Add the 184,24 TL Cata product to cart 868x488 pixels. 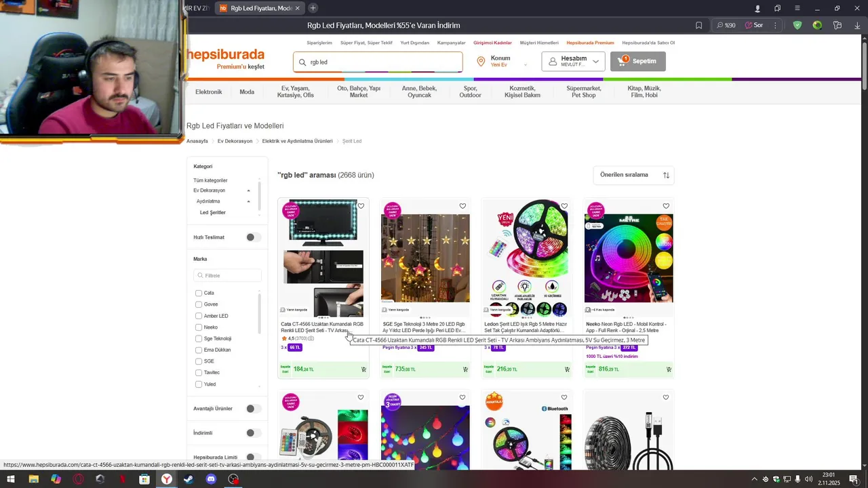[x=363, y=369]
